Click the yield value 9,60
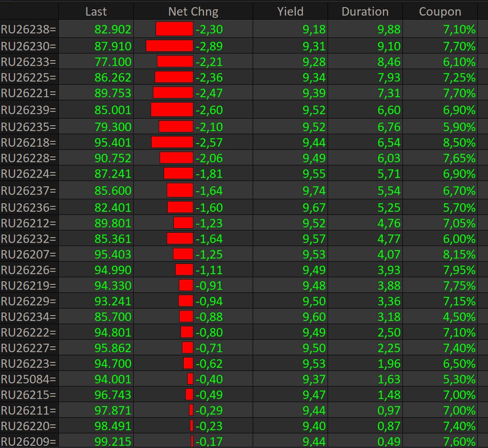This screenshot has width=488, height=448. coord(314,316)
